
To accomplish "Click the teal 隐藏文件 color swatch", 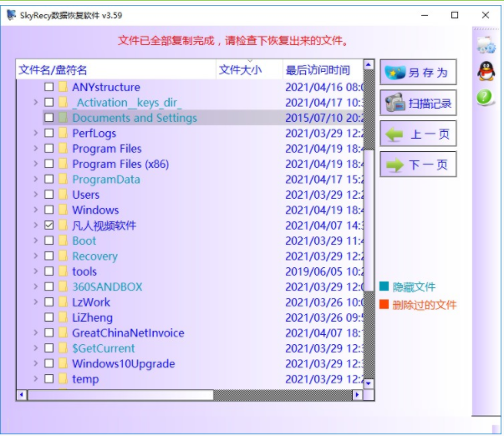I will tap(384, 286).
